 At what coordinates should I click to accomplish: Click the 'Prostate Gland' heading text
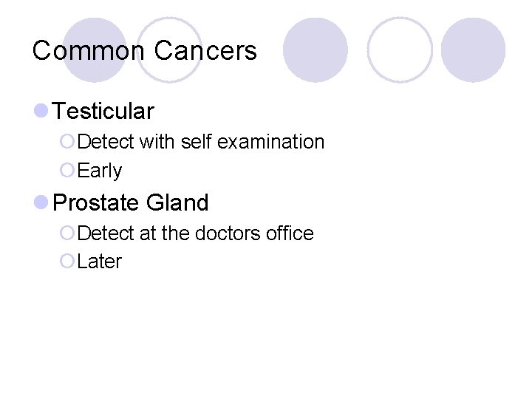point(131,202)
